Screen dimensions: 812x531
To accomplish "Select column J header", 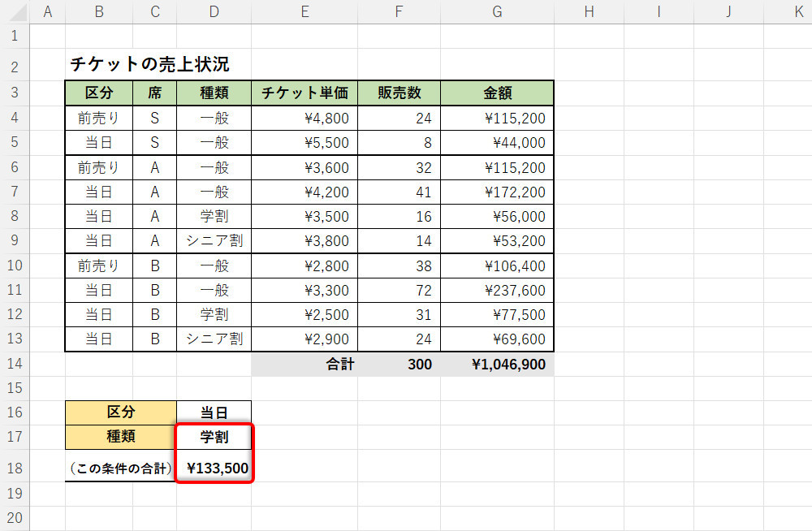I will coord(728,11).
